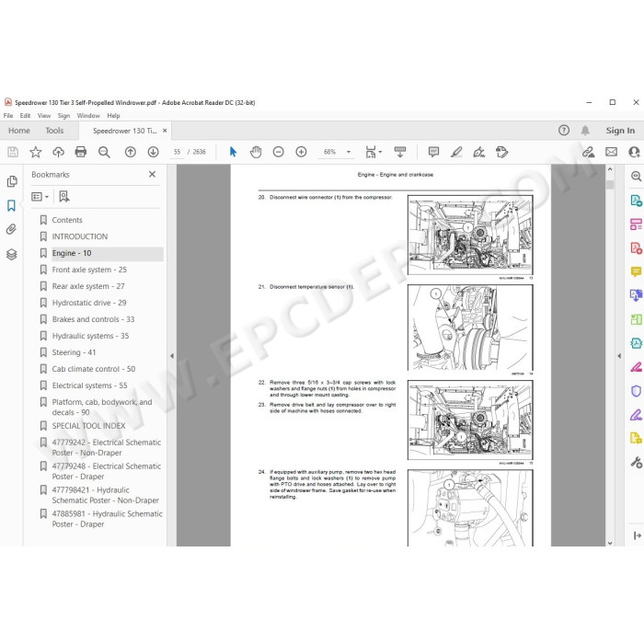Collapse the right tool pane with bottom arrow
The height and width of the screenshot is (644, 644).
(637, 535)
